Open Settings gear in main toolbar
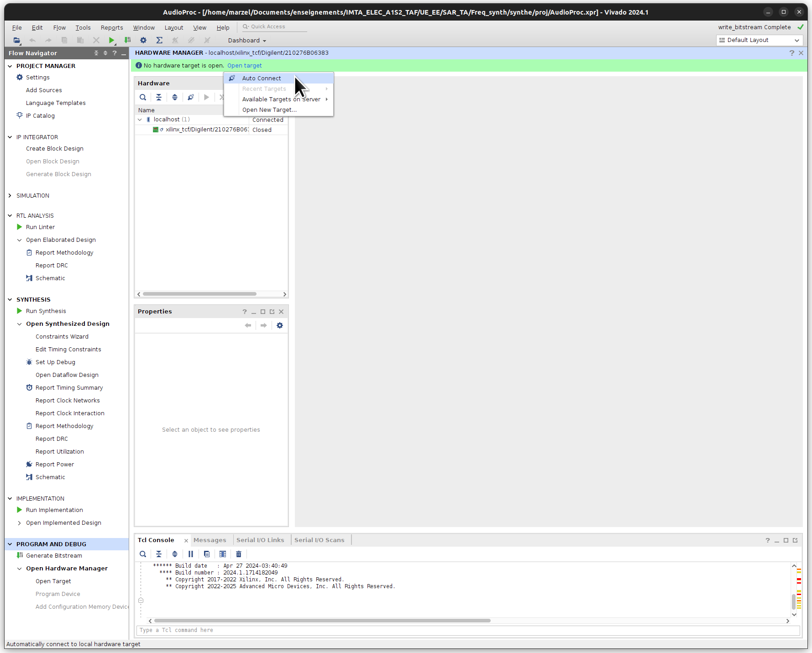 pyautogui.click(x=143, y=40)
